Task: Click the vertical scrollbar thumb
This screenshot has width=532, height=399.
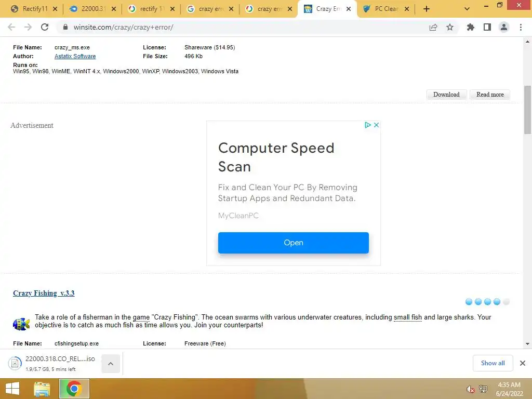Action: pos(527,110)
